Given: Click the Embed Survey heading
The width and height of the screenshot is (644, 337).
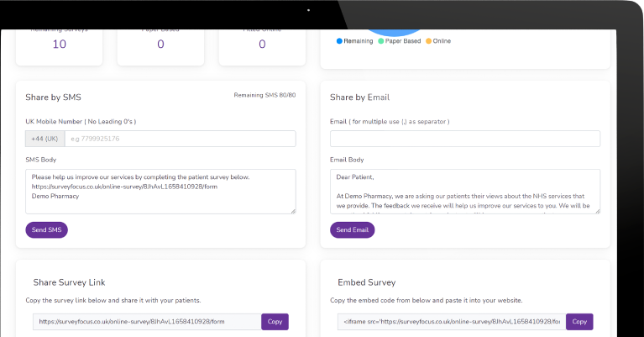Looking at the screenshot, I should 366,282.
